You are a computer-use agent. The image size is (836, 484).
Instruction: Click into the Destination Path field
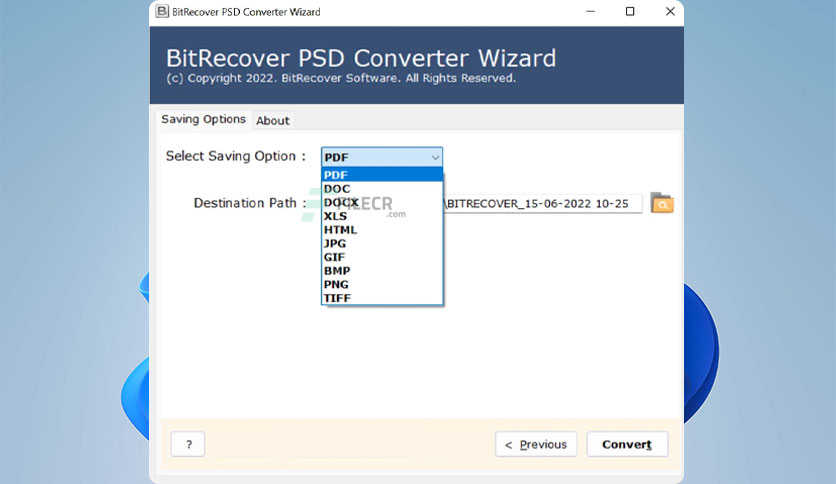(x=542, y=204)
